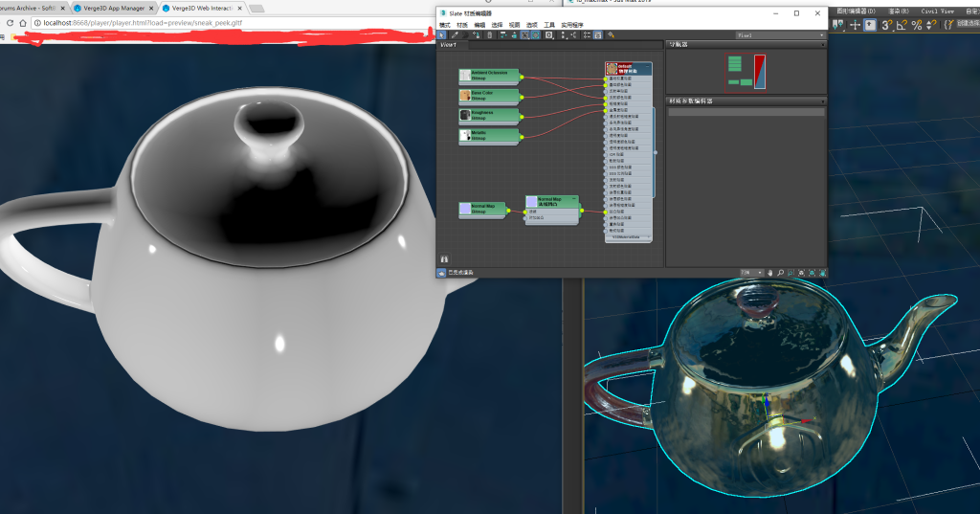Open the 模式 menu in Slate editor
Viewport: 980px width, 514px height.
(x=444, y=25)
